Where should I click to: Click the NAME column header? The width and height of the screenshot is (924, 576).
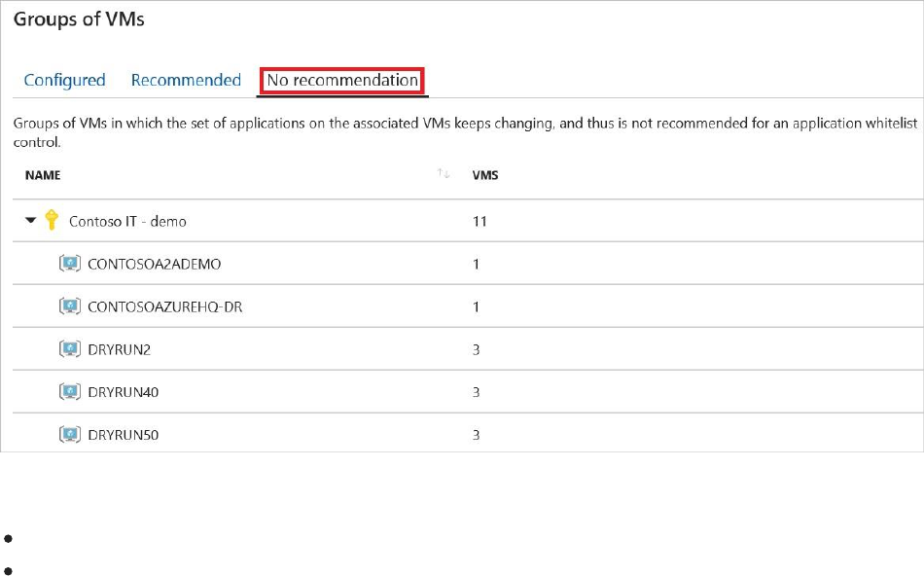click(43, 175)
